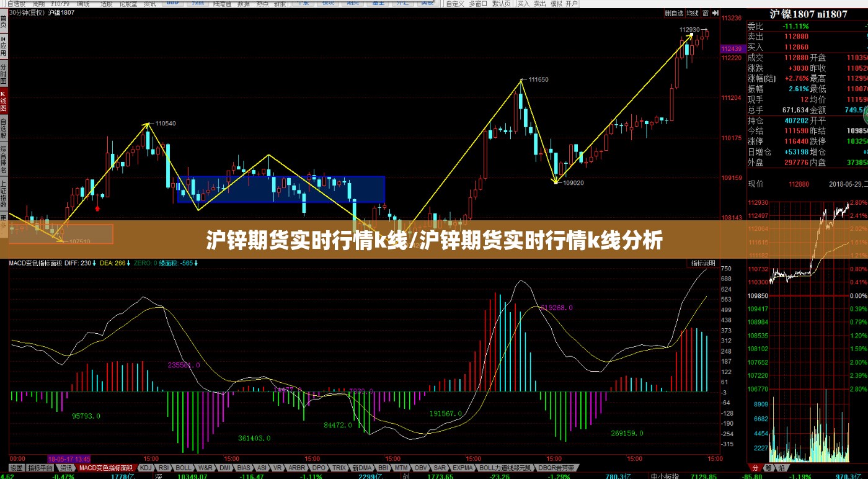Image resolution: width=868 pixels, height=479 pixels.
Task: Switch to the OBV indicator tab
Action: [x=420, y=467]
